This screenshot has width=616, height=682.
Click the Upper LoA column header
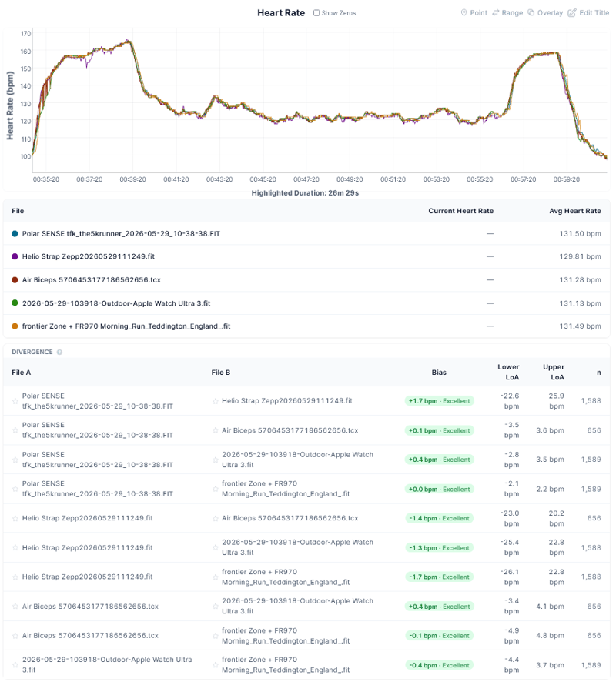tap(554, 373)
